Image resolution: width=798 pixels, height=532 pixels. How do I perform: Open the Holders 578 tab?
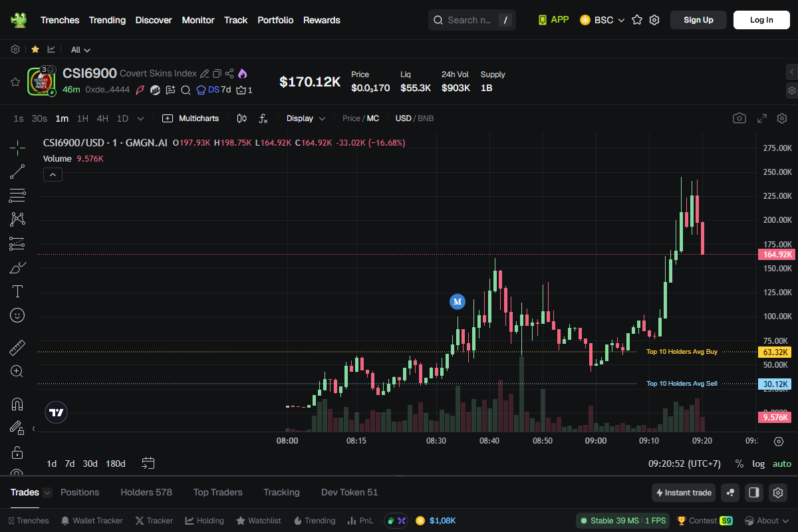[x=146, y=492]
